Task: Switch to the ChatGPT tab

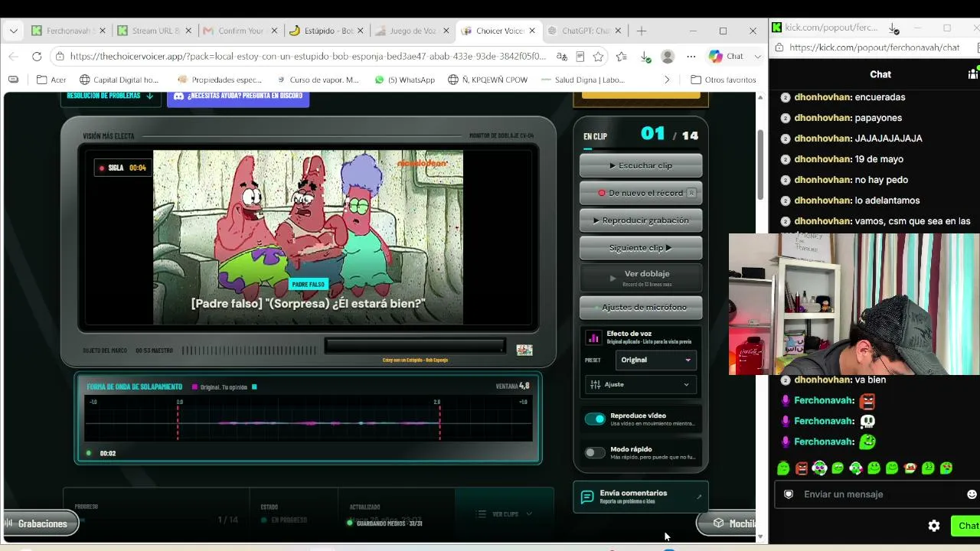Action: (x=584, y=31)
